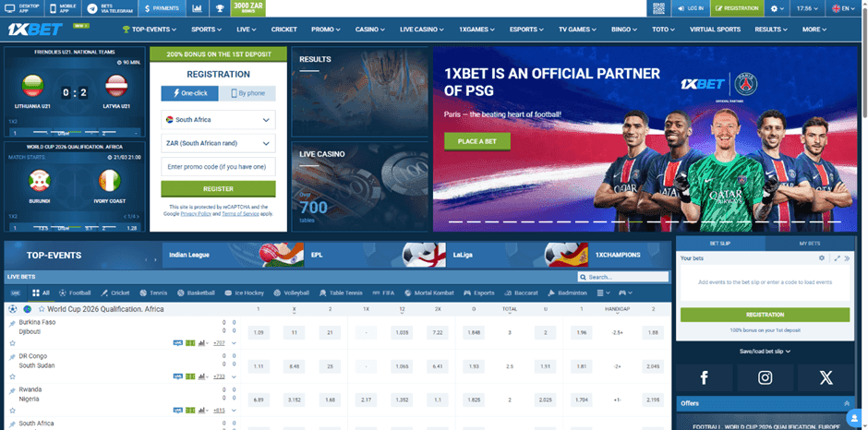Screen dimensions: 868x430
Task: Select One-click registration option
Action: click(x=190, y=93)
